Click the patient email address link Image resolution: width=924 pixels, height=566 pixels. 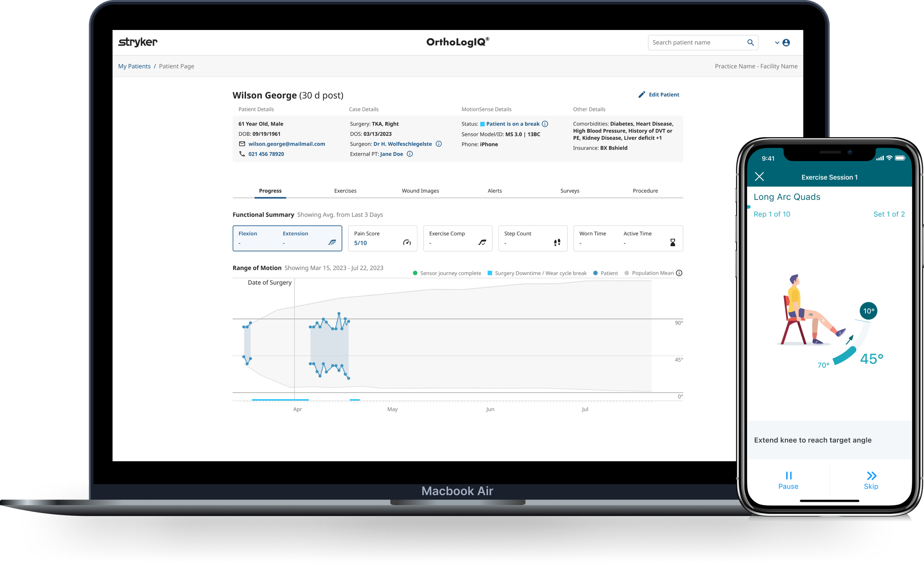coord(286,144)
